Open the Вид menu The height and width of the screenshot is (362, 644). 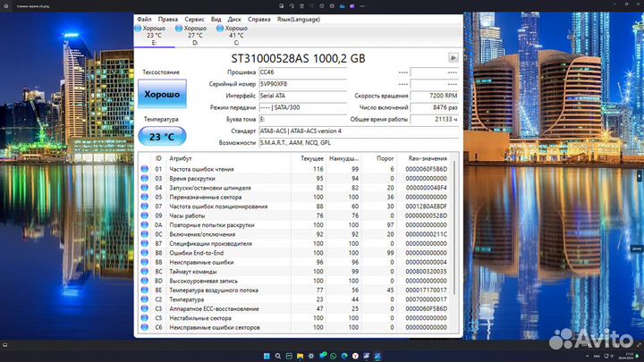coord(216,20)
